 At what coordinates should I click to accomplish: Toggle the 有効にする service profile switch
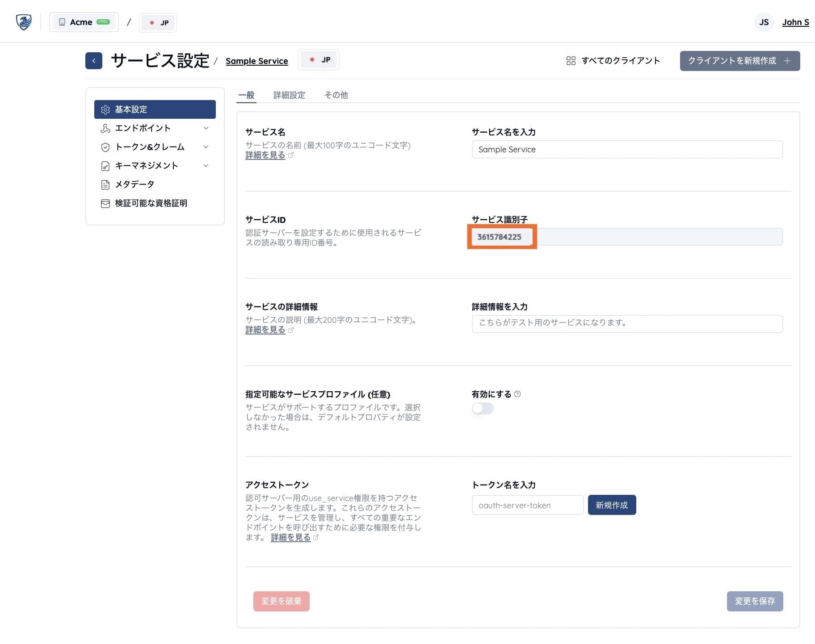pyautogui.click(x=483, y=408)
